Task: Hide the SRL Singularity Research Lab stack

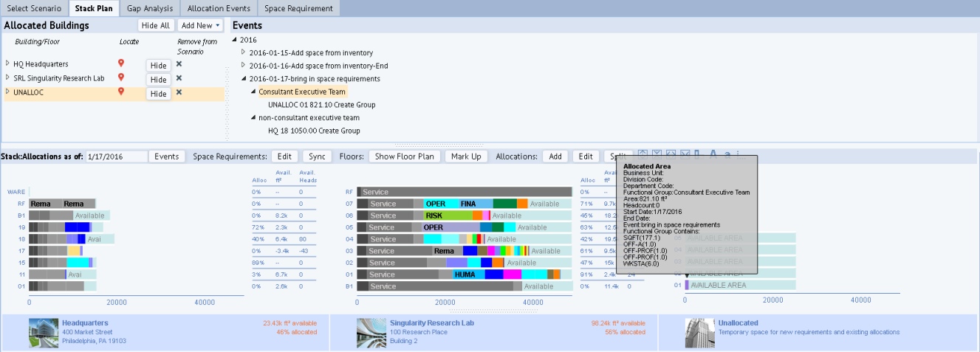Action: [158, 80]
